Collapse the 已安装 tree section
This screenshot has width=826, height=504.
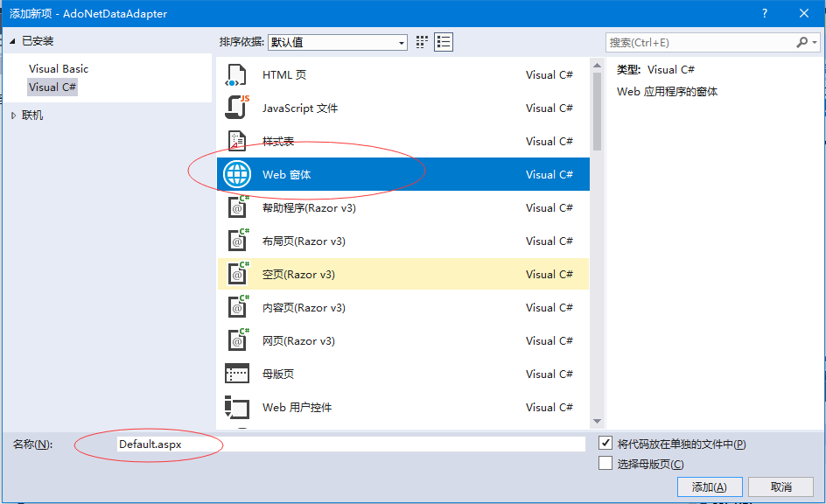(x=13, y=41)
